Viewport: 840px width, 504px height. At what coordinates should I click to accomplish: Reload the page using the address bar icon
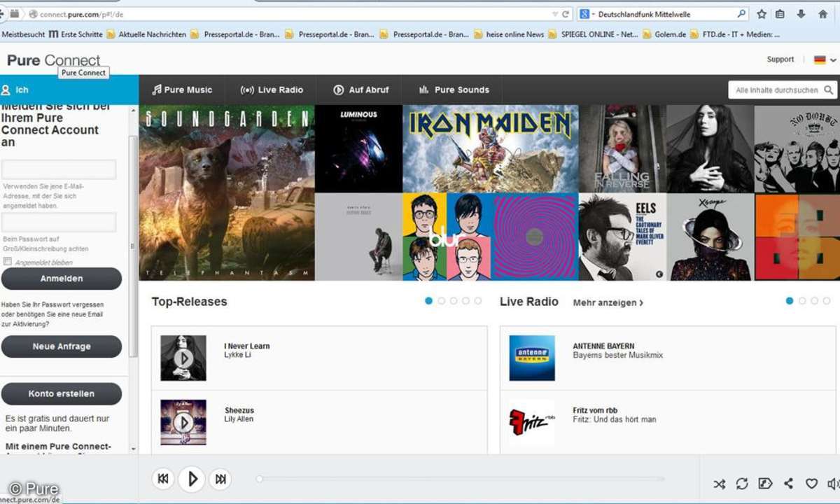[566, 14]
